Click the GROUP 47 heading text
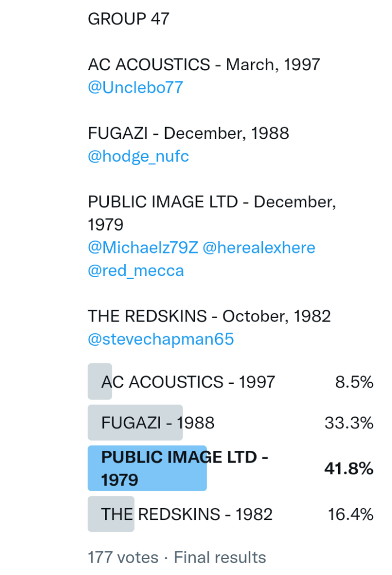 coord(129,19)
